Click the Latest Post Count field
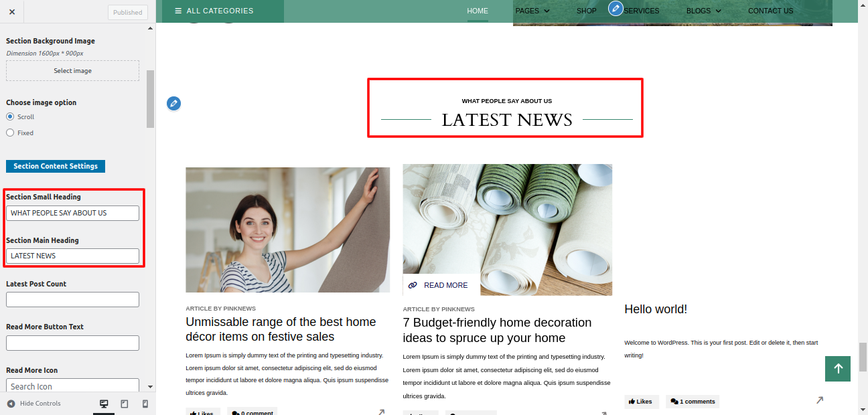The width and height of the screenshot is (868, 415). pos(72,299)
